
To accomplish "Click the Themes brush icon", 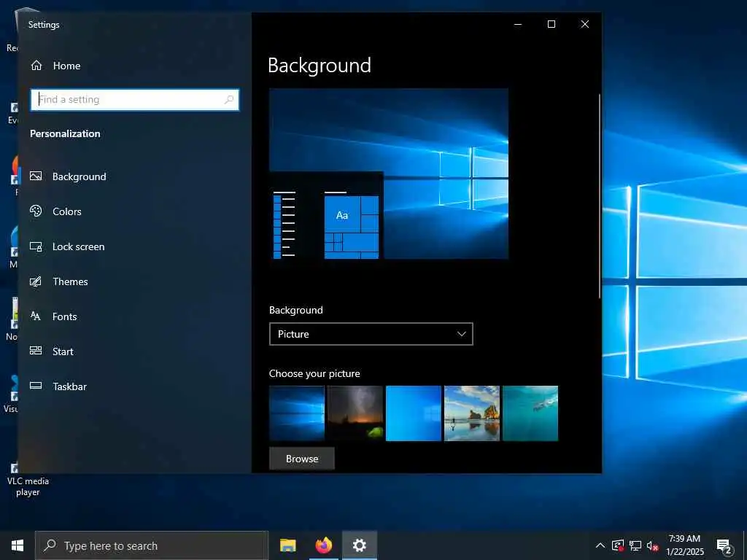I will pos(36,281).
